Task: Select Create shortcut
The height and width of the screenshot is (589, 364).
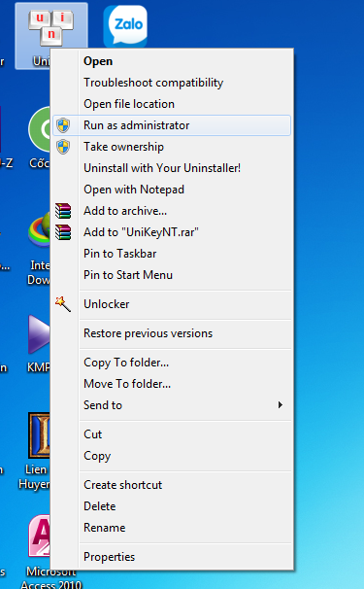Action: [172, 485]
